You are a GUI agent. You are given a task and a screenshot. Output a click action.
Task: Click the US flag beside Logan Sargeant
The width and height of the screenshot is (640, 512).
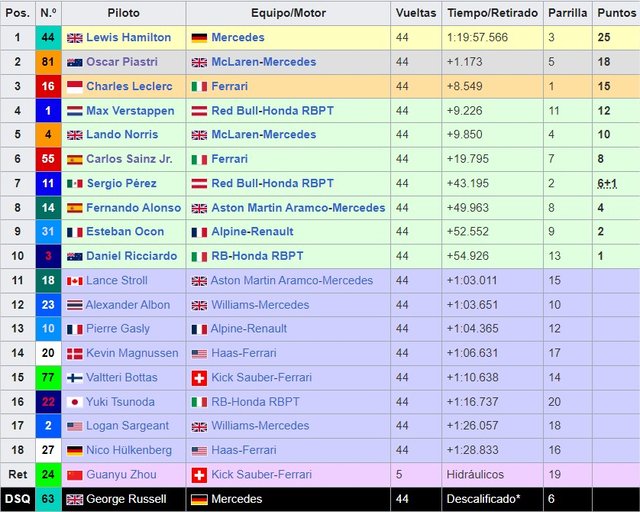coord(75,426)
